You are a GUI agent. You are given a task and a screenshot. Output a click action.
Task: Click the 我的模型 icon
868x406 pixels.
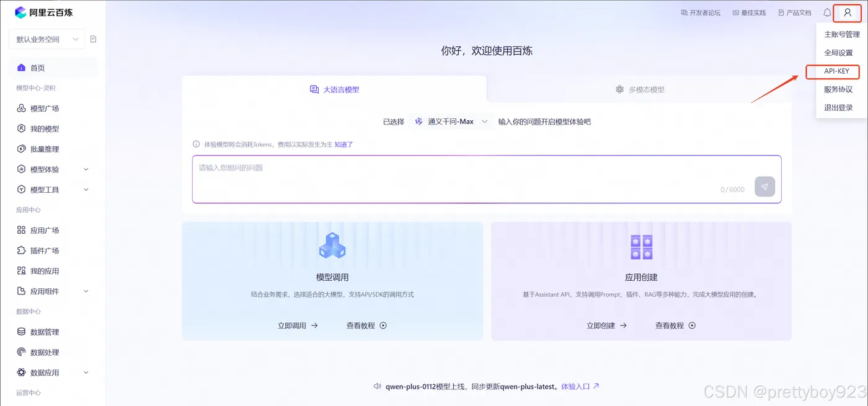pyautogui.click(x=22, y=129)
